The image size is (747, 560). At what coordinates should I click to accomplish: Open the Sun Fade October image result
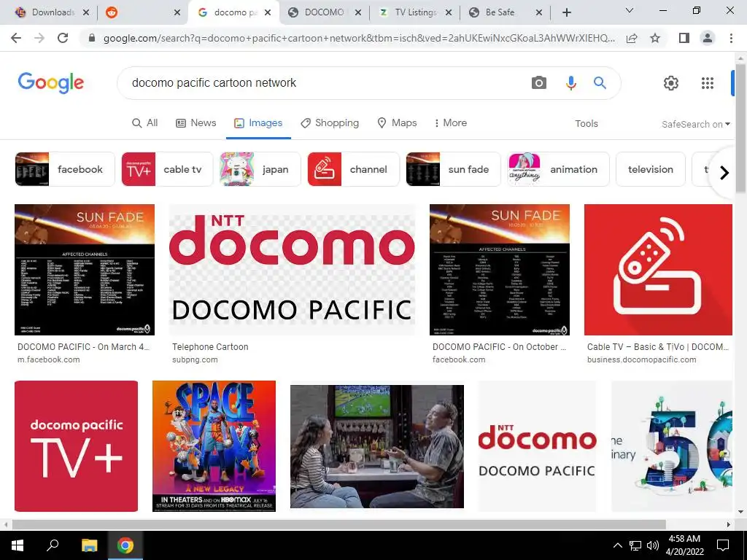point(499,270)
